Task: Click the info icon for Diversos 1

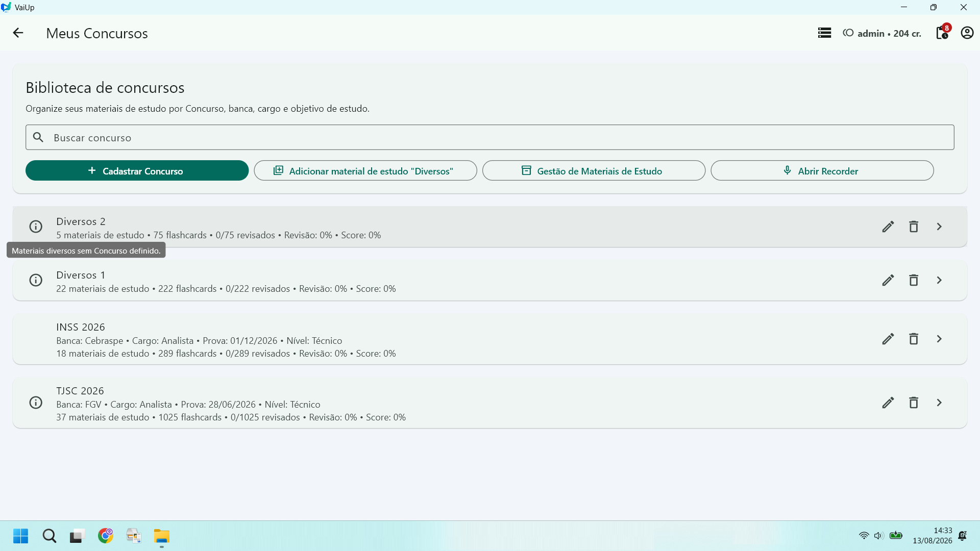Action: tap(36, 280)
